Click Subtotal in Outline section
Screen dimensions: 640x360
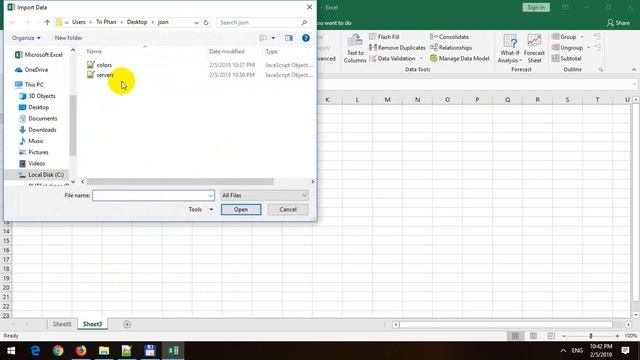tap(567, 59)
